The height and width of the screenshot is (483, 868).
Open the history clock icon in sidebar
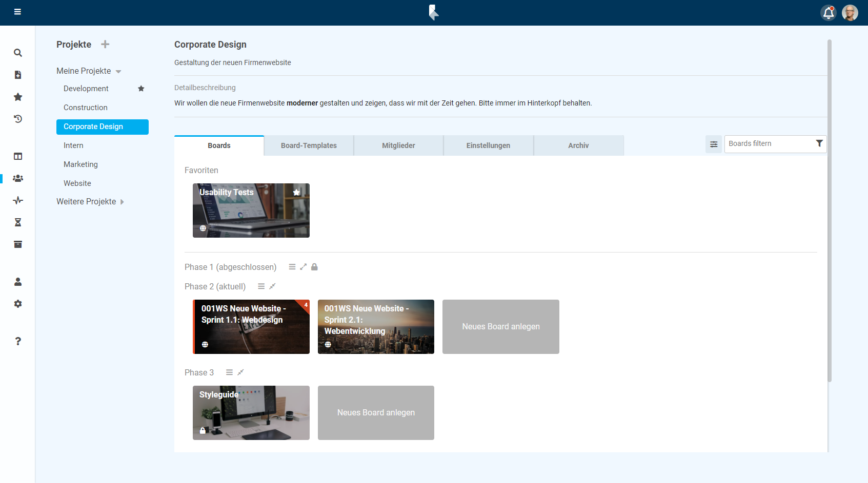(x=18, y=119)
